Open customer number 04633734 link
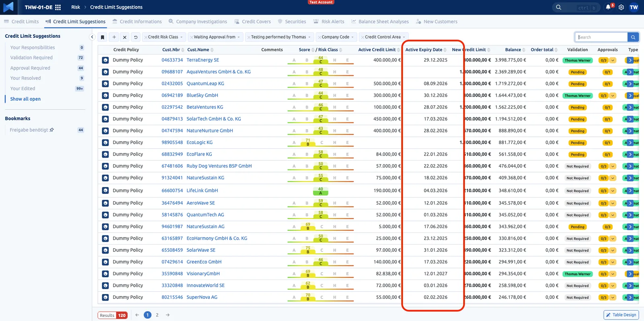The width and height of the screenshot is (644, 321). (x=172, y=60)
